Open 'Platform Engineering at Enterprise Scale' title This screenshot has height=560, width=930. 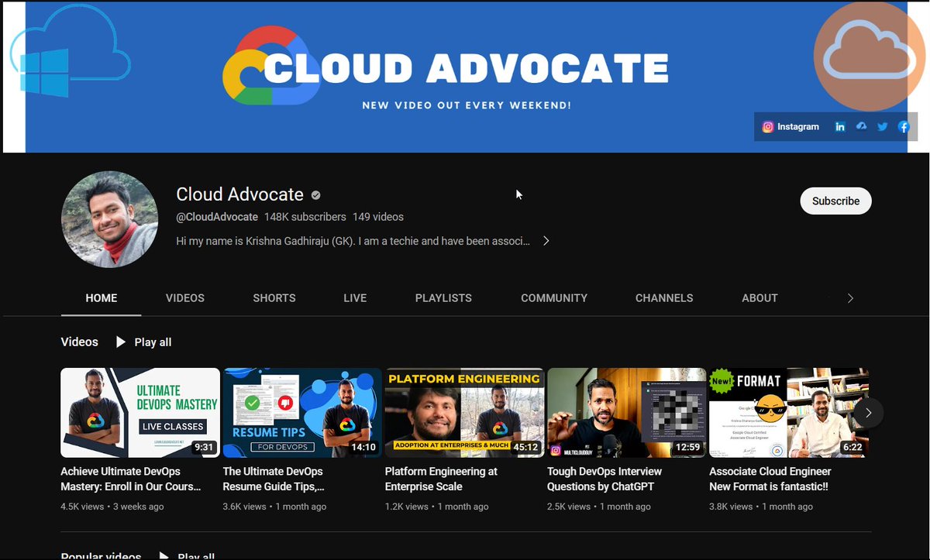click(x=441, y=479)
